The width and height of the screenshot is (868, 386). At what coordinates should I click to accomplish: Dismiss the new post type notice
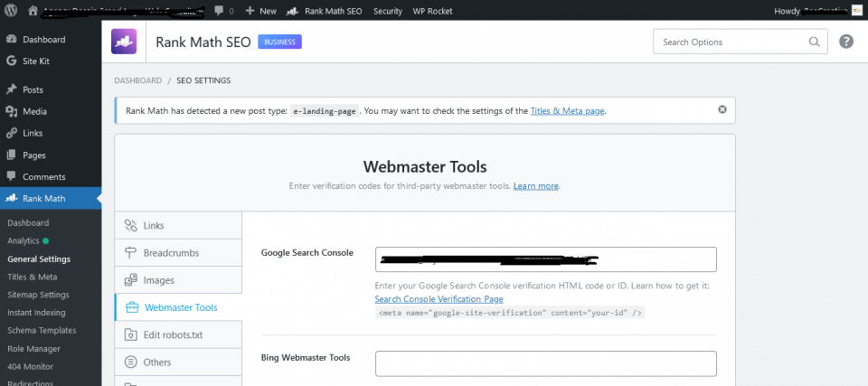722,109
